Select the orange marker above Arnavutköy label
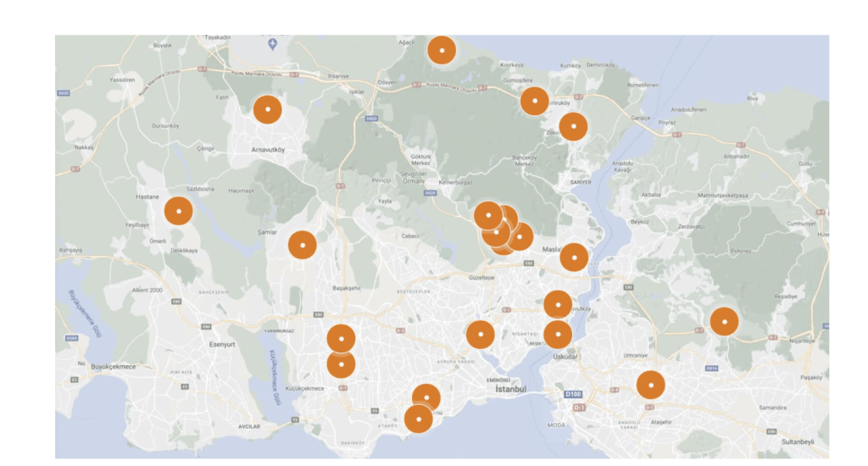Viewport: 868px width, 466px height. click(267, 109)
